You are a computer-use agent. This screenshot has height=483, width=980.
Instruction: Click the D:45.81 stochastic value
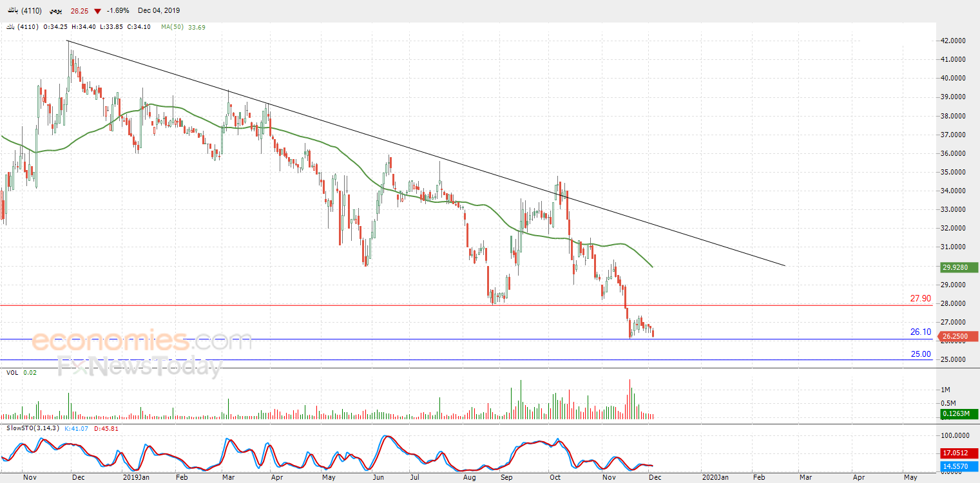pyautogui.click(x=106, y=428)
